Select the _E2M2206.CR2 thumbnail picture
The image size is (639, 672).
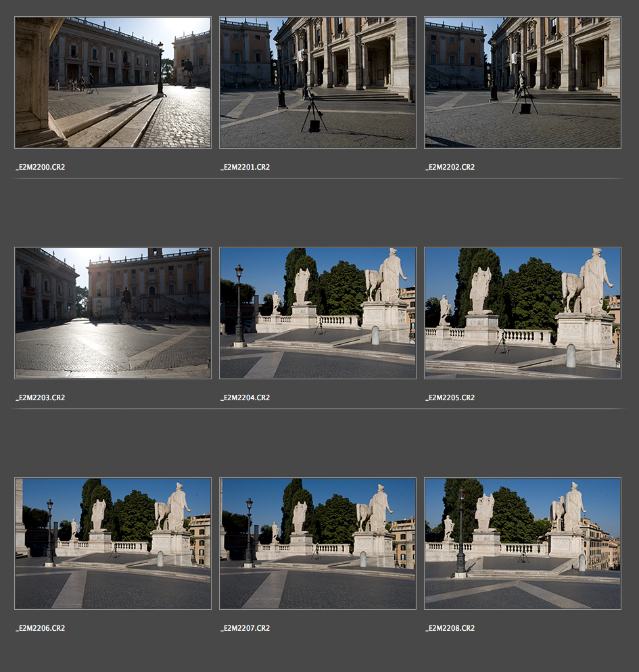pyautogui.click(x=112, y=544)
